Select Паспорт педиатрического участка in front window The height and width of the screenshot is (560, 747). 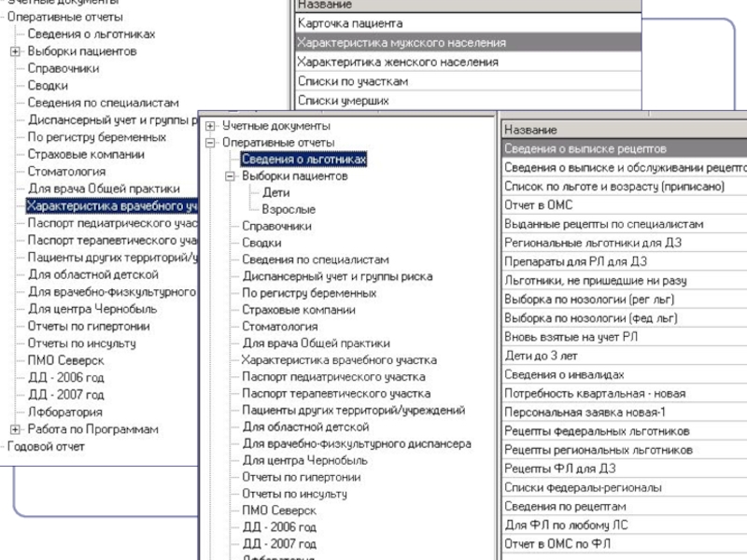[334, 377]
